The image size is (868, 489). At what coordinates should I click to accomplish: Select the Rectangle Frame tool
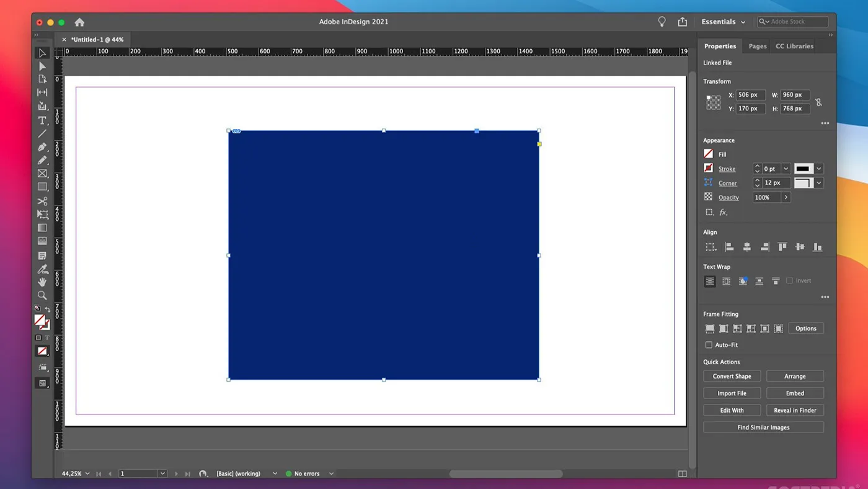click(42, 173)
